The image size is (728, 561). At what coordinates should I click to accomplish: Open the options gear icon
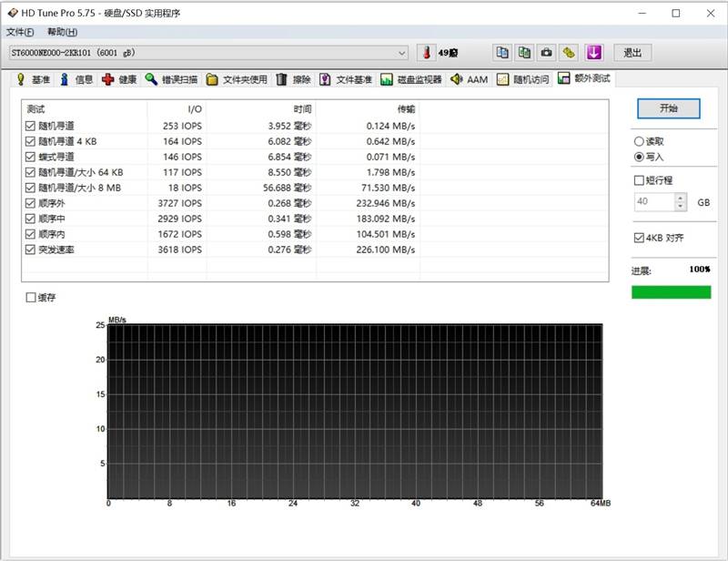[x=569, y=53]
